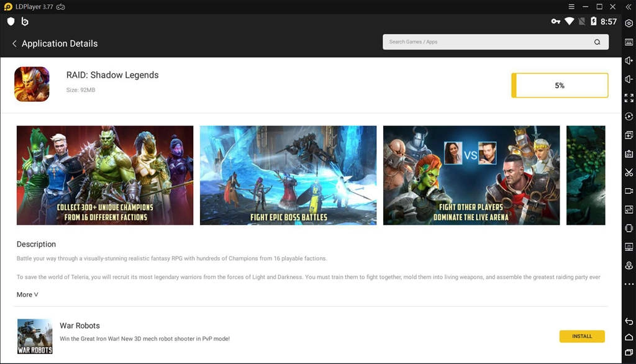Click the 'Size: 92MB' text
This screenshot has width=636, height=364.
pyautogui.click(x=81, y=89)
